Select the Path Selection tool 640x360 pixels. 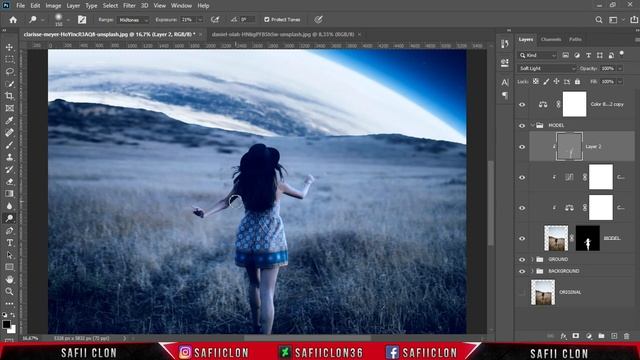pyautogui.click(x=9, y=255)
